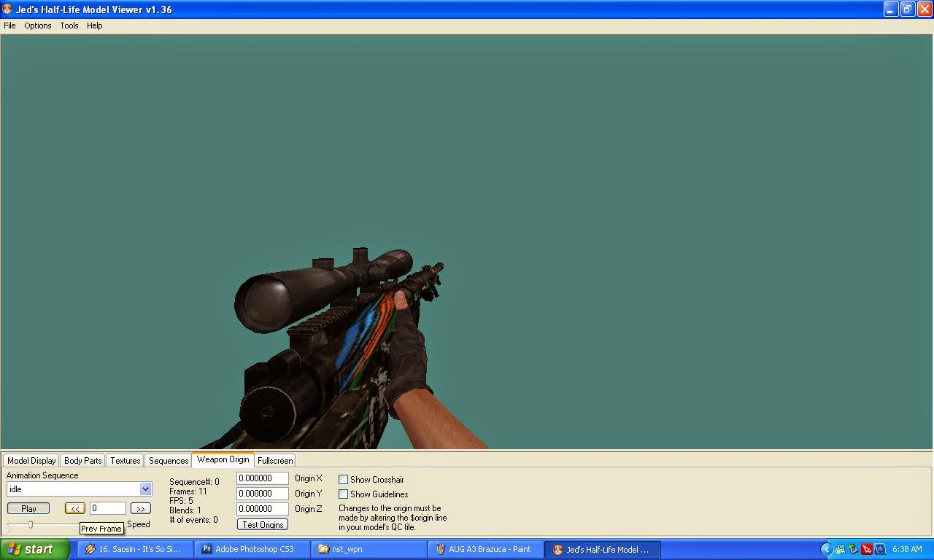The image size is (934, 560).
Task: Enable the Show Crosshair checkbox
Action: pos(343,480)
